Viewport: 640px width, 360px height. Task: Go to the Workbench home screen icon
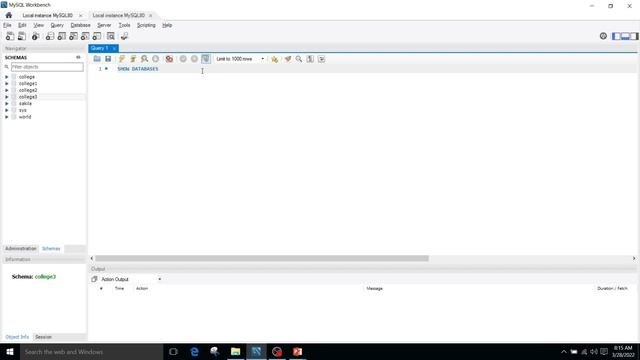click(9, 15)
